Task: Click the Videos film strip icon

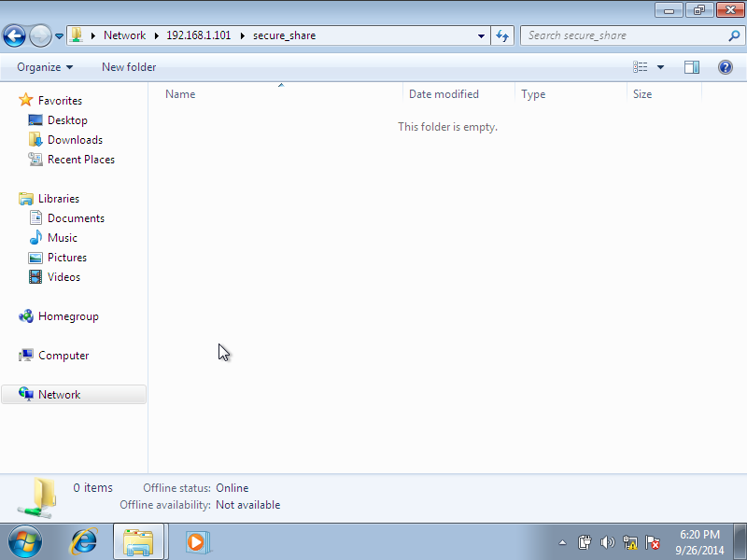Action: (x=35, y=276)
